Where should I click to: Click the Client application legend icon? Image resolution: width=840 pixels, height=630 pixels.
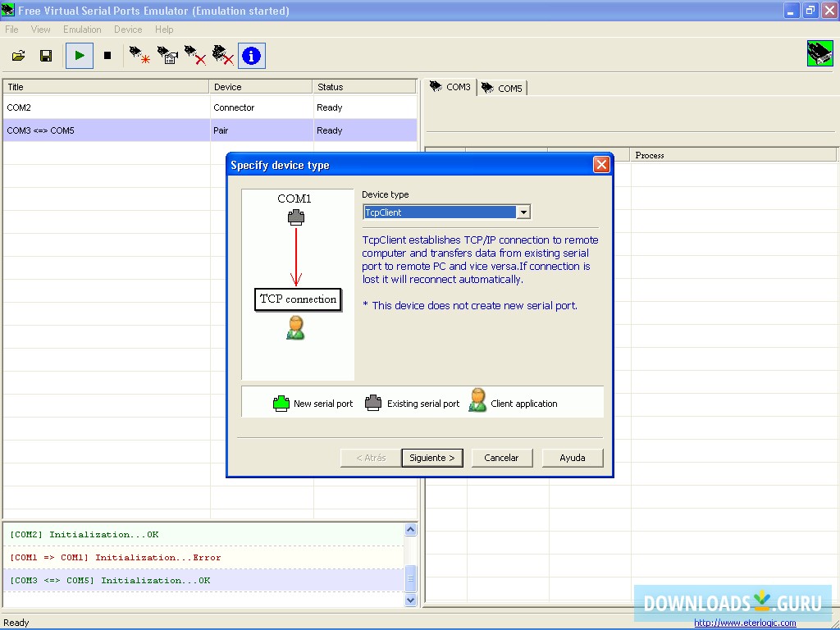[x=477, y=401]
